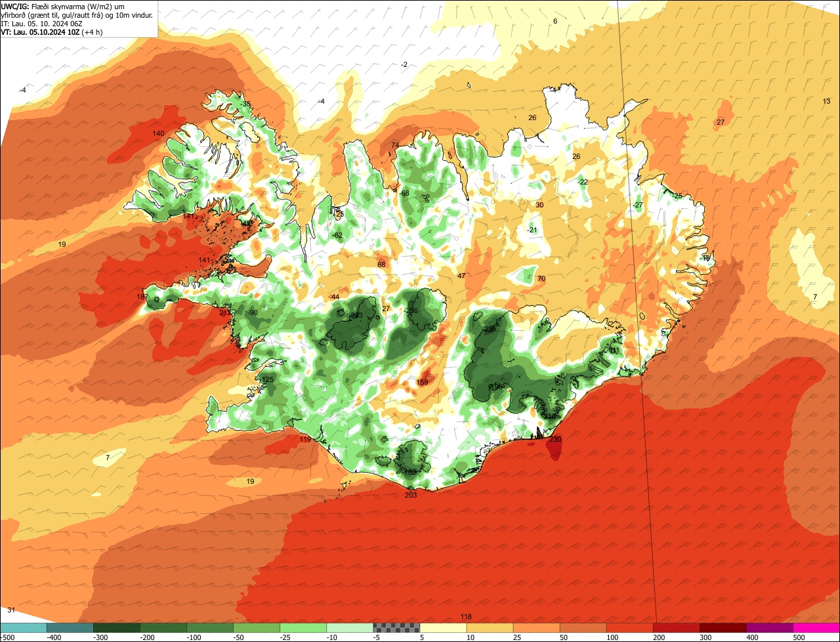Viewport: 840px width, 642px height.
Task: Click the map value '140' off the Westfjords
Action: tap(158, 133)
